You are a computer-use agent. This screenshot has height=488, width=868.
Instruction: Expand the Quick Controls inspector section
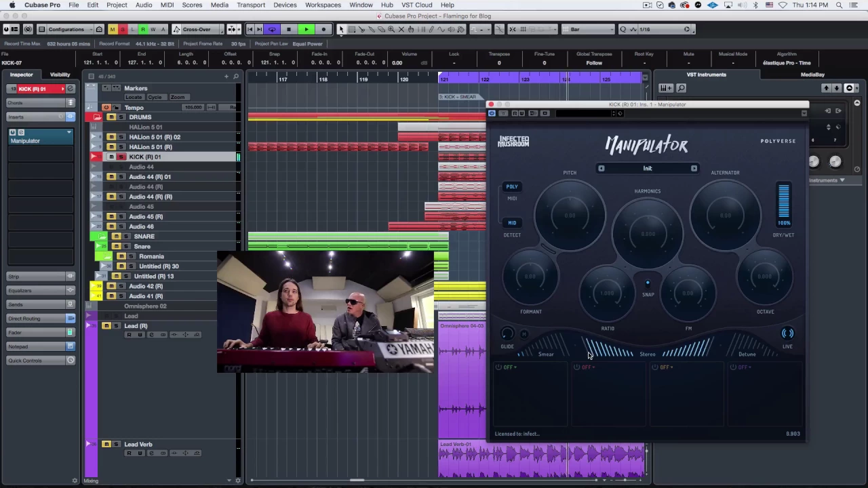click(x=41, y=361)
